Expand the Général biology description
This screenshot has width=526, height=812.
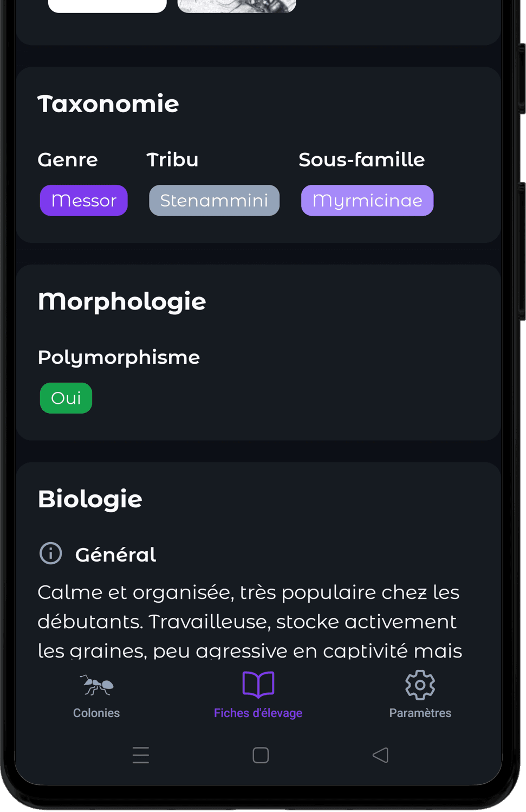[249, 621]
